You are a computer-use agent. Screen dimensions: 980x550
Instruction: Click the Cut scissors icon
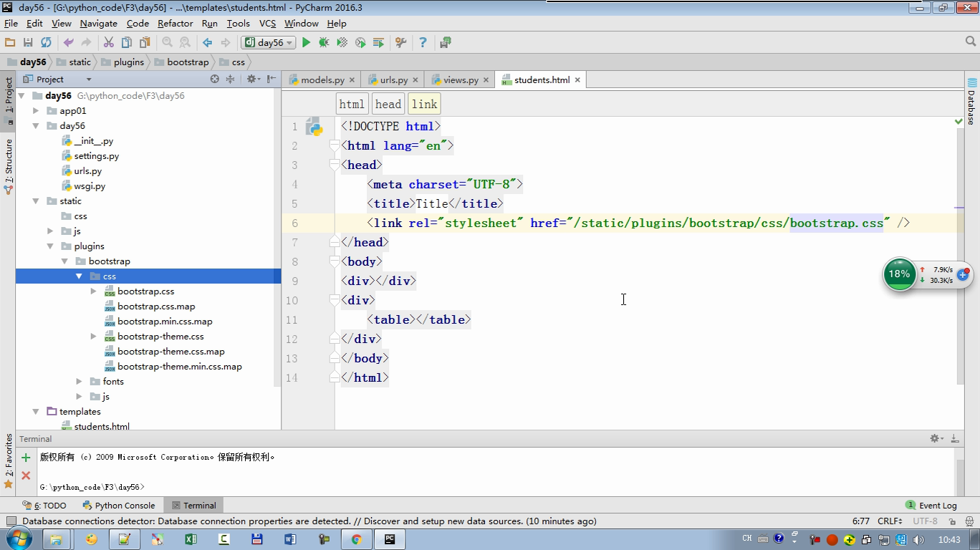(108, 43)
